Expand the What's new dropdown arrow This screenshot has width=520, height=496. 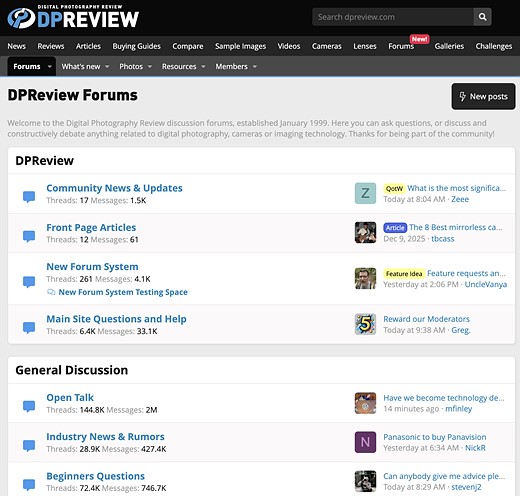tap(107, 66)
